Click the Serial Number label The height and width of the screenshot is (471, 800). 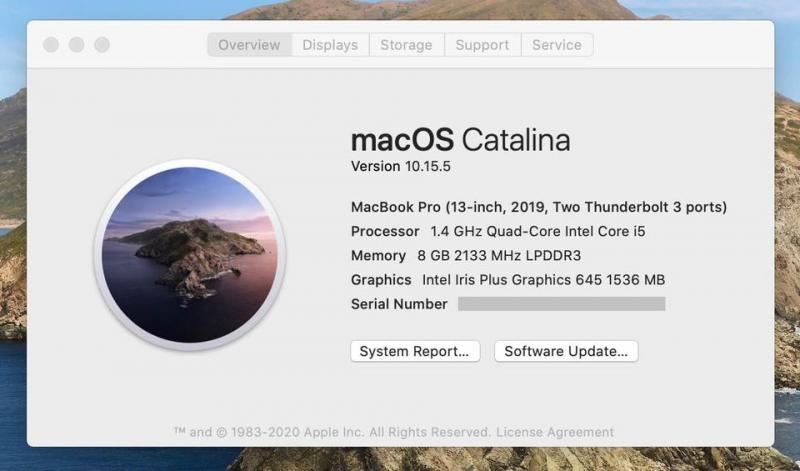399,304
